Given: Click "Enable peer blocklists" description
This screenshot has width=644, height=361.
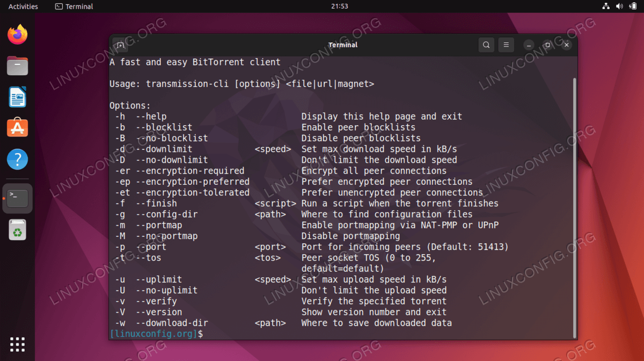Looking at the screenshot, I should tap(358, 127).
